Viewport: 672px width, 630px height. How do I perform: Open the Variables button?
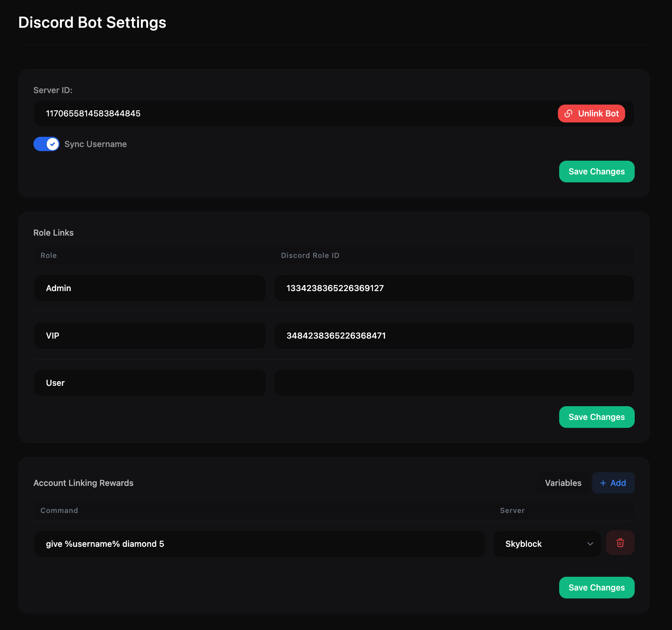click(x=563, y=483)
